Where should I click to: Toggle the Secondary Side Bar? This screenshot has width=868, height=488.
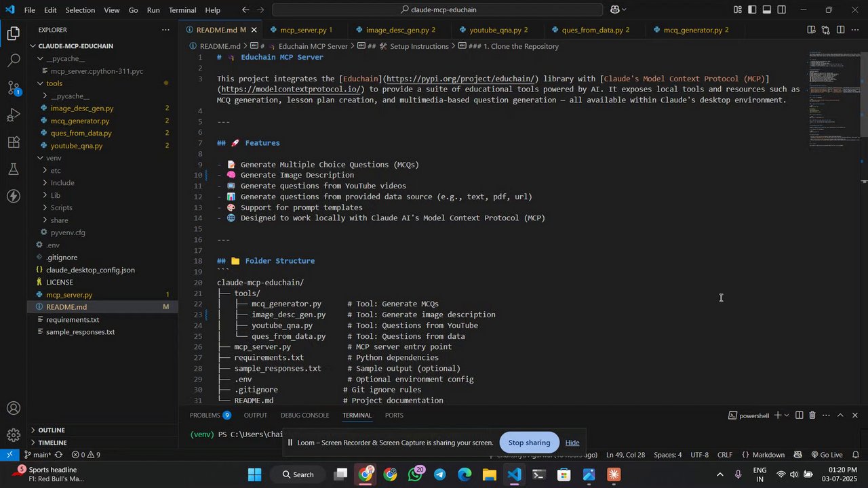point(782,9)
